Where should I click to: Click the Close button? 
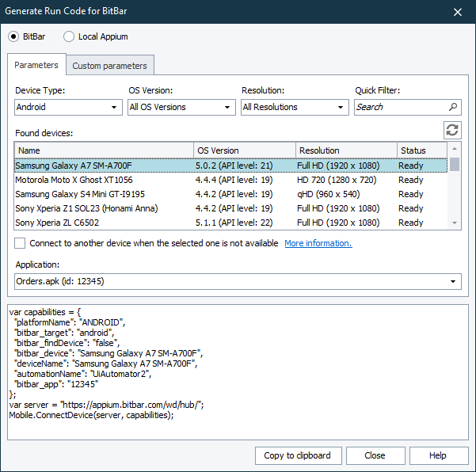click(375, 455)
